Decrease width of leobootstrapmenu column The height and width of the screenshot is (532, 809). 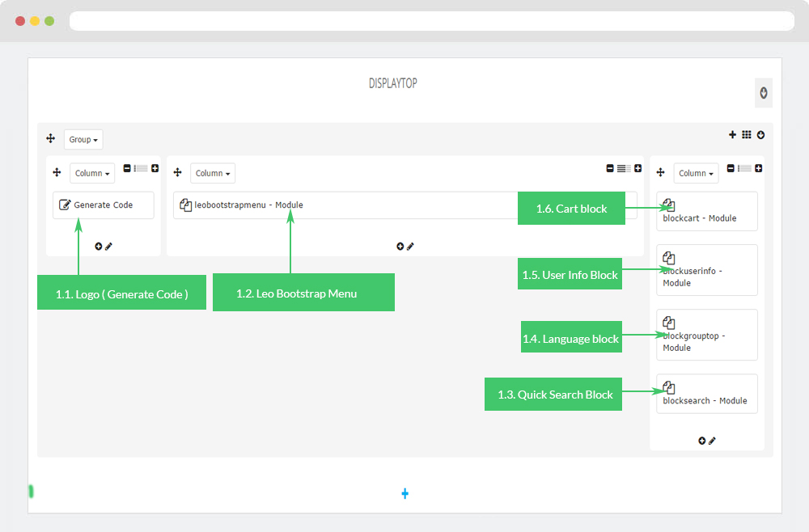coord(610,168)
